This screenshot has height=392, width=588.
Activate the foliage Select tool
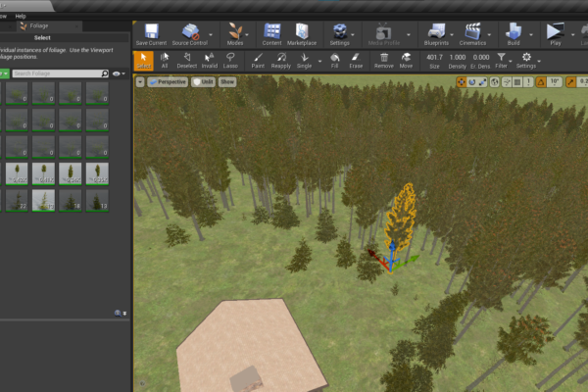144,61
